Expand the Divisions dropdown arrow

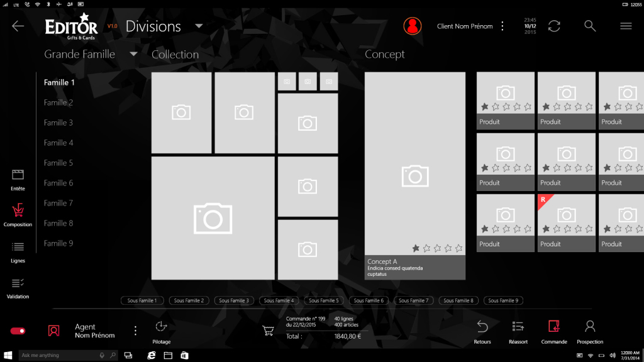[199, 26]
